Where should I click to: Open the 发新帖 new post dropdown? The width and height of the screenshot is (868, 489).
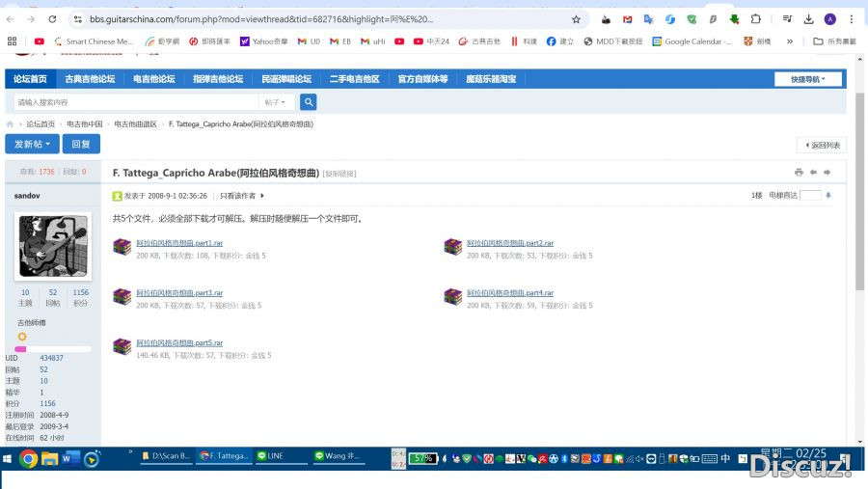coord(32,145)
